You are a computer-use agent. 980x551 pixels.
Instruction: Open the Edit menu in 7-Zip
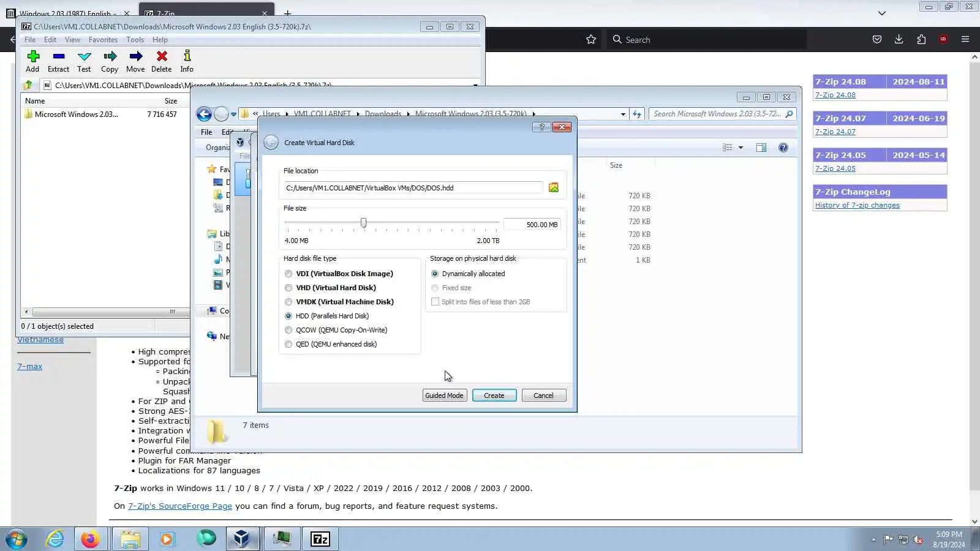click(x=50, y=40)
